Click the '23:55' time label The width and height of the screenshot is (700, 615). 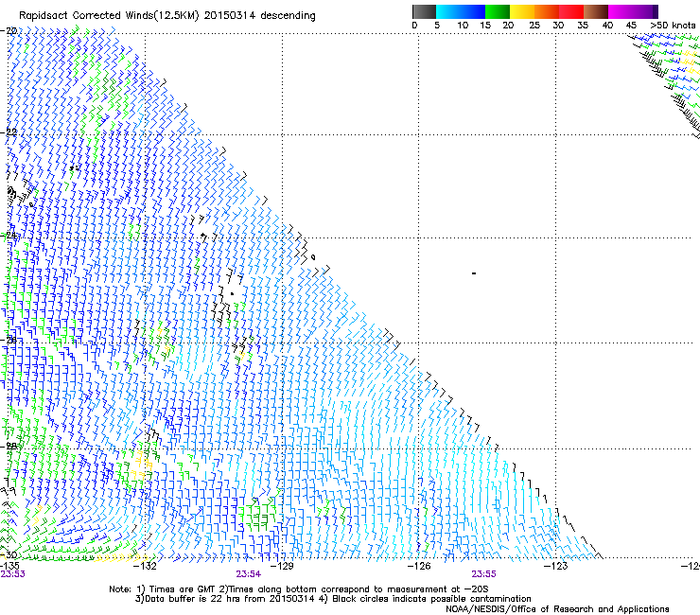484,574
